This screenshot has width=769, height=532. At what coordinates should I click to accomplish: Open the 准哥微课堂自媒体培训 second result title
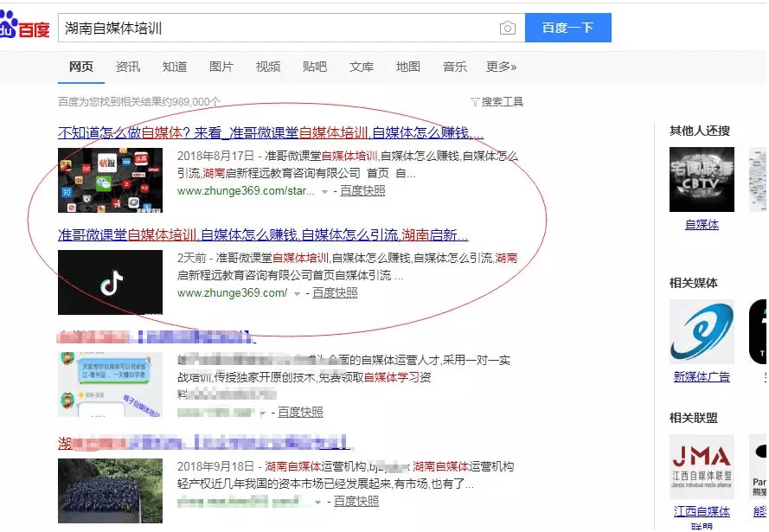(263, 235)
